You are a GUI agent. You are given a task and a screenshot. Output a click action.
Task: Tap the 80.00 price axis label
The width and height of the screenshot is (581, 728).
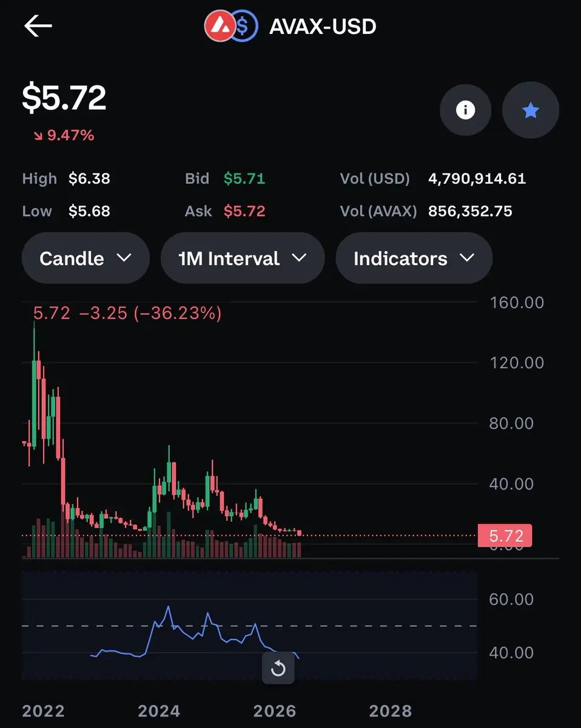pyautogui.click(x=511, y=423)
